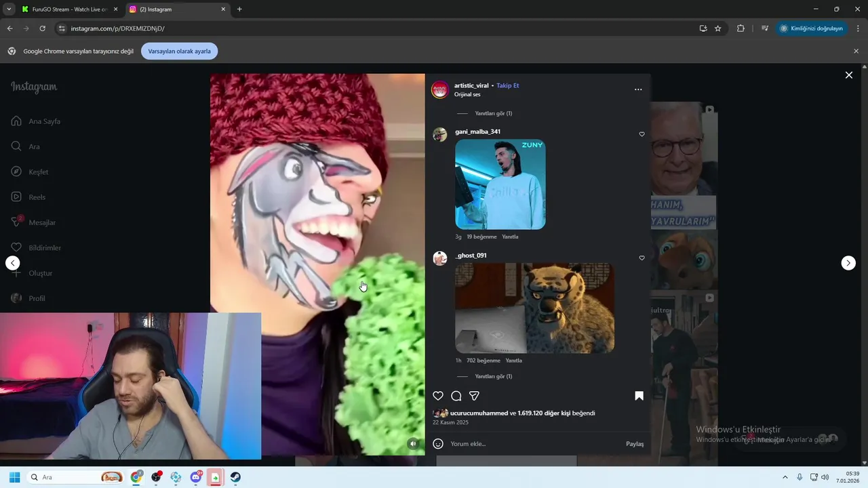Open Ana Sayfa in the Instagram sidebar
Screen dimensions: 868x488
coord(37,121)
